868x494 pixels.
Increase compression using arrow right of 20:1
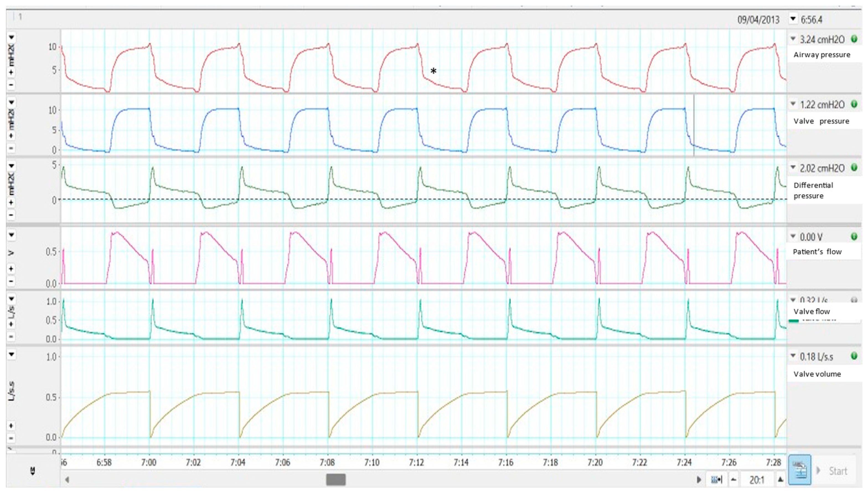tap(780, 479)
